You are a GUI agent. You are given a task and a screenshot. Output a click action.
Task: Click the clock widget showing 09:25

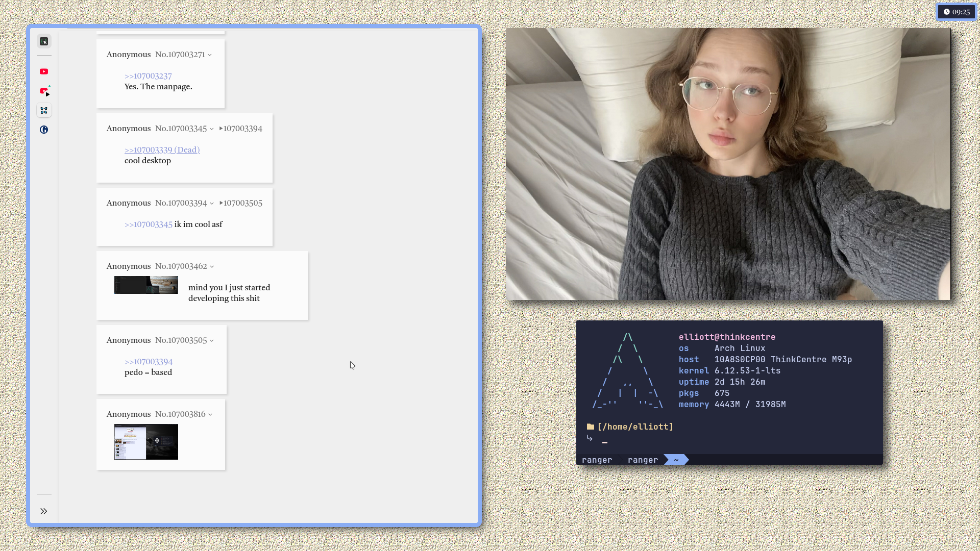click(x=957, y=12)
